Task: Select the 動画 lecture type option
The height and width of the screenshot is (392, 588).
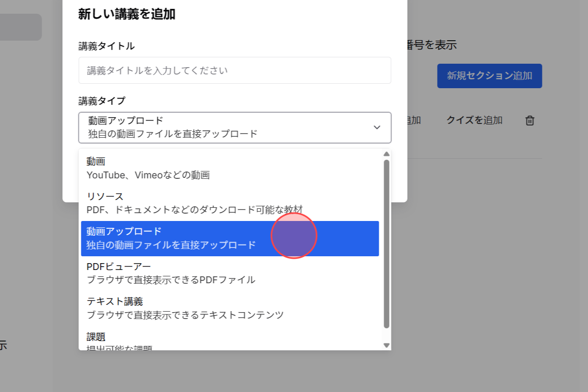Action: (196, 167)
